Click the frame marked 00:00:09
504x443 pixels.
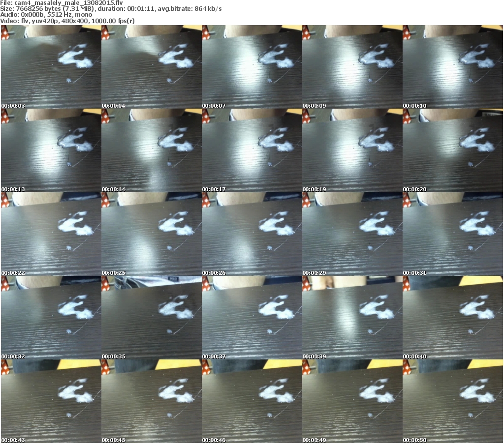(x=352, y=67)
